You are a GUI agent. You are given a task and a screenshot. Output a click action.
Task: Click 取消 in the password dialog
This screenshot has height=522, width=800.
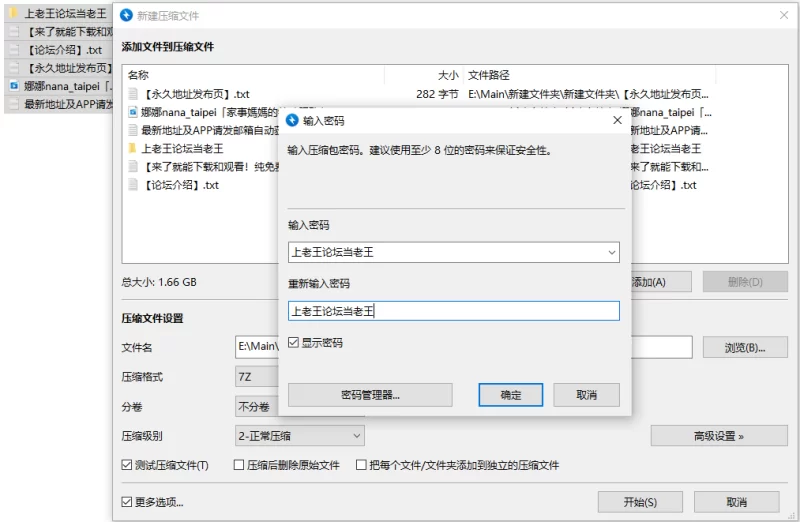(586, 395)
